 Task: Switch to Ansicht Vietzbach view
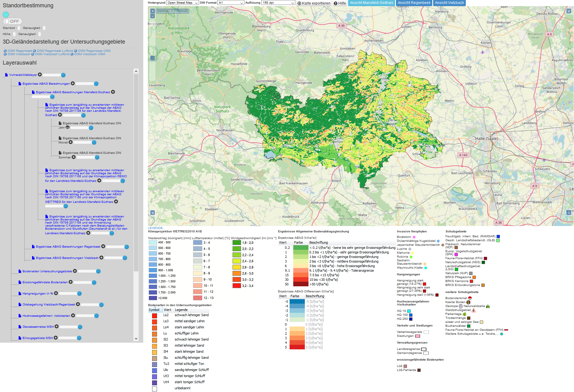[449, 3]
